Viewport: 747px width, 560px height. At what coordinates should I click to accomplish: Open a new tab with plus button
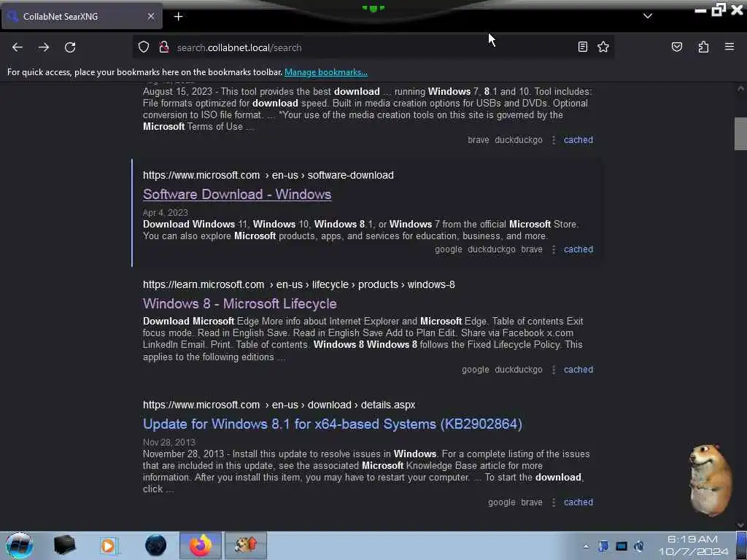[x=178, y=17]
